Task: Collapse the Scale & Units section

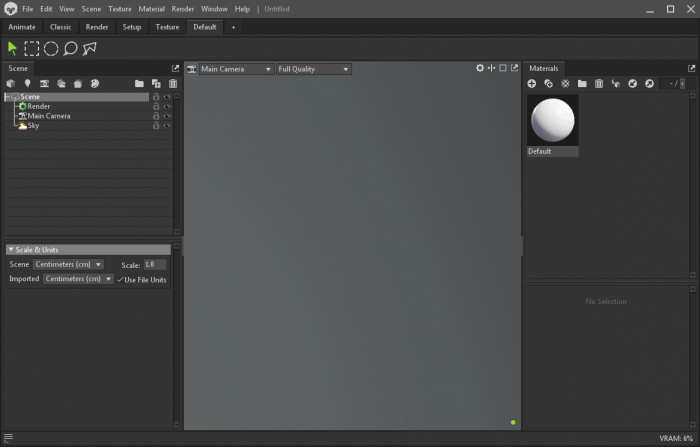Action: pyautogui.click(x=11, y=250)
